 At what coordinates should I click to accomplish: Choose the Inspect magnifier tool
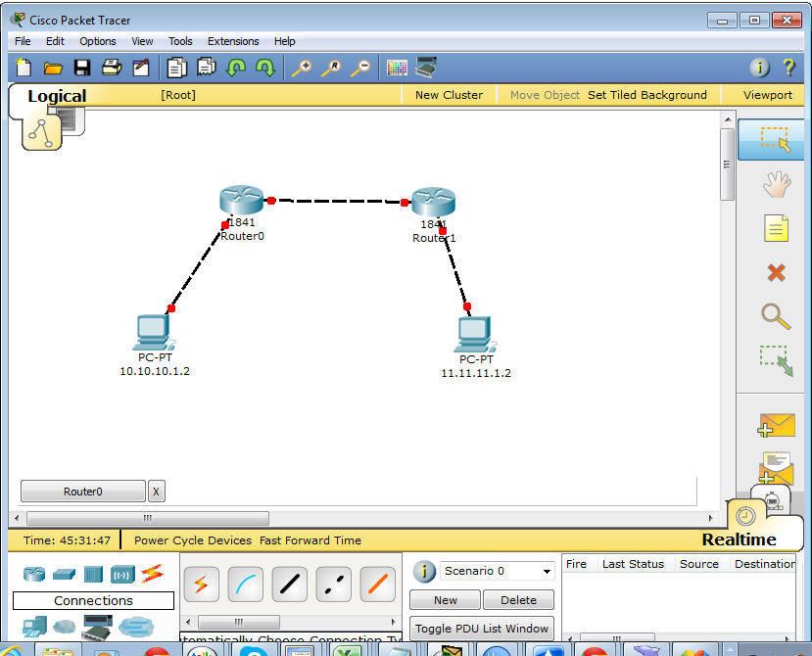coord(777,316)
